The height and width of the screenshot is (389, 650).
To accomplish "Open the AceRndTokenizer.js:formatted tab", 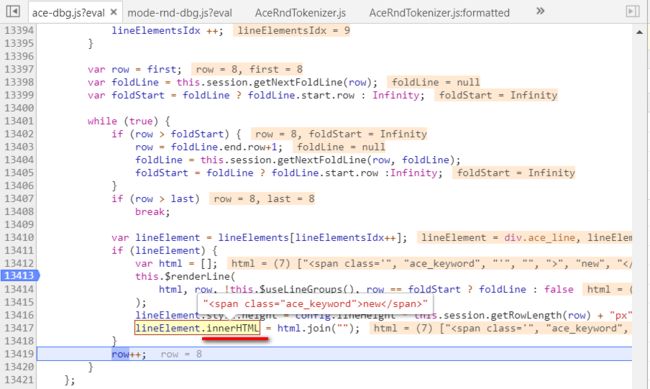I will tap(439, 13).
